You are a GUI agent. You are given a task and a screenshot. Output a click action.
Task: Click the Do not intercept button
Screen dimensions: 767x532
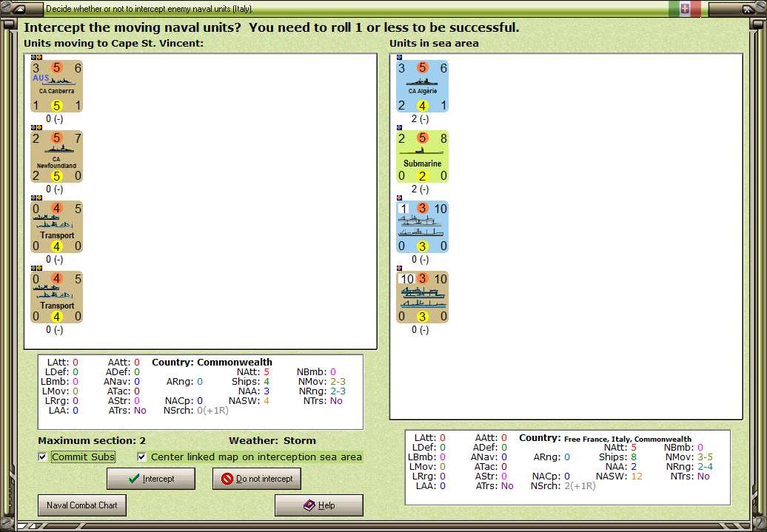[257, 479]
